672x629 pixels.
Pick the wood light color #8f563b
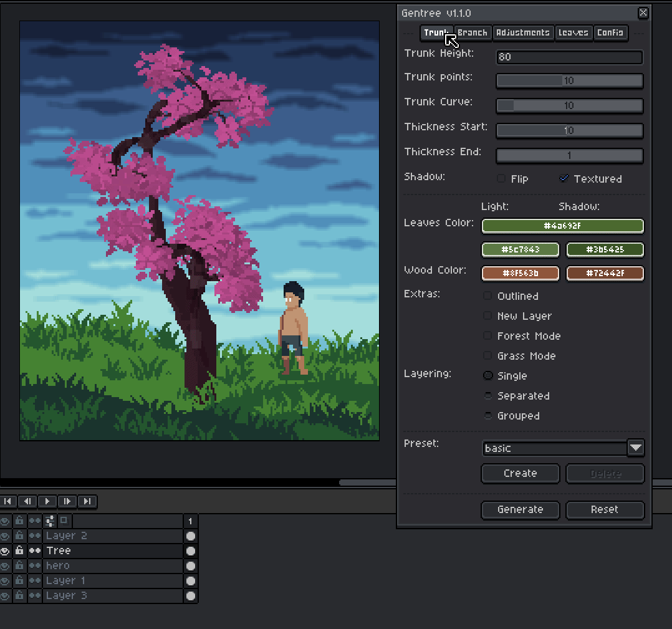[x=520, y=273]
